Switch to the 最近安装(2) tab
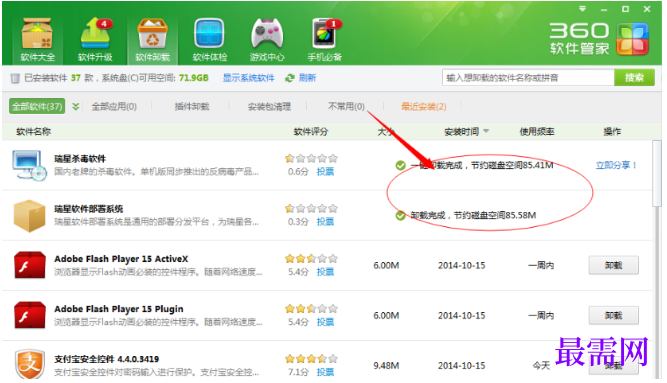The height and width of the screenshot is (383, 667). coord(424,106)
